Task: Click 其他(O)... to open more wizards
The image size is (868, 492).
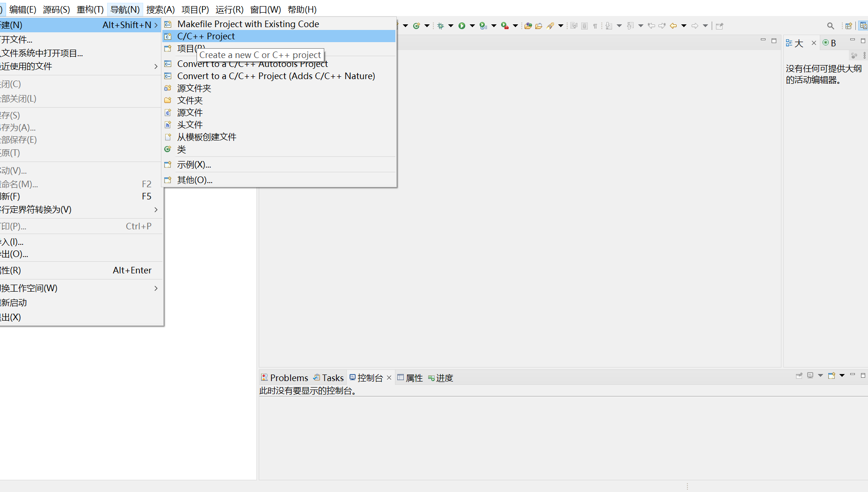Action: tap(194, 180)
